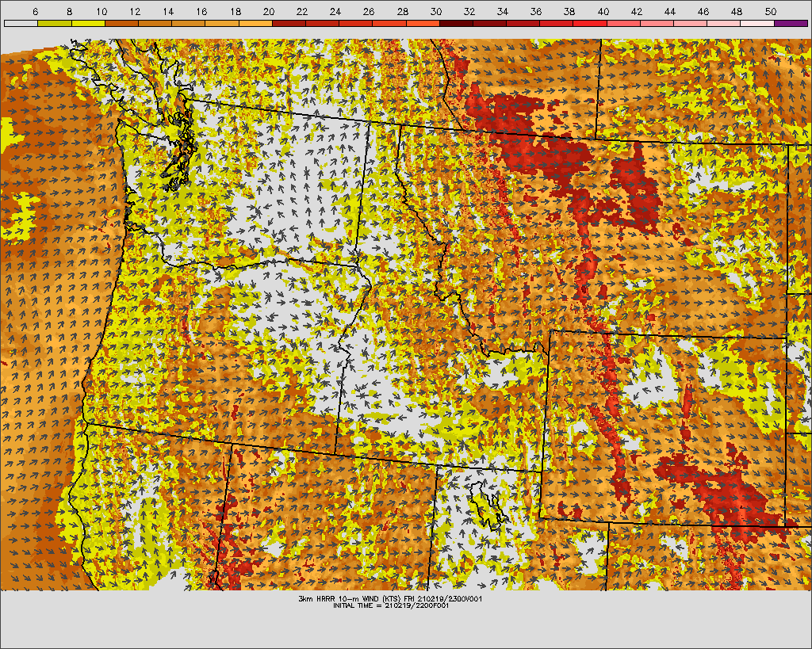
Task: Pick the light pink swatch between 44 and 46
Action: (691, 23)
